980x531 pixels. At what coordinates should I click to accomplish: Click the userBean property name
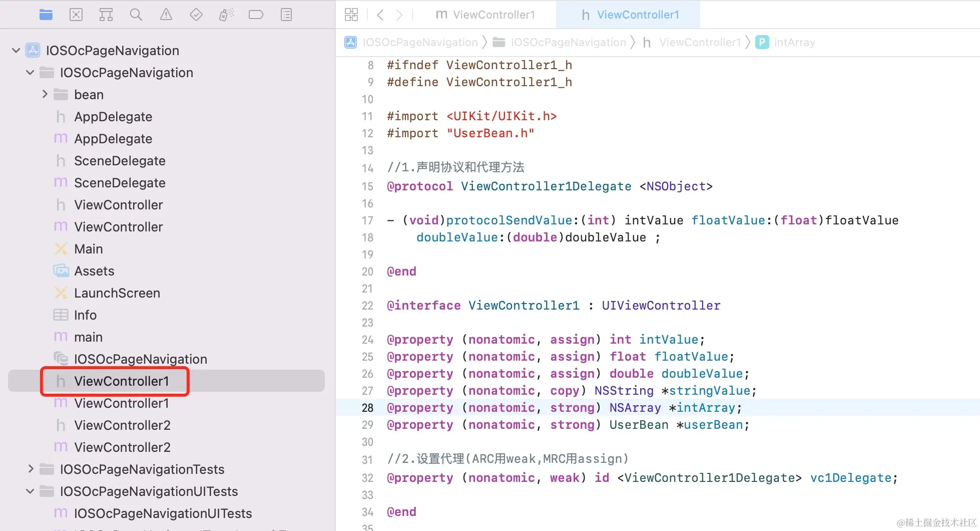(x=713, y=425)
